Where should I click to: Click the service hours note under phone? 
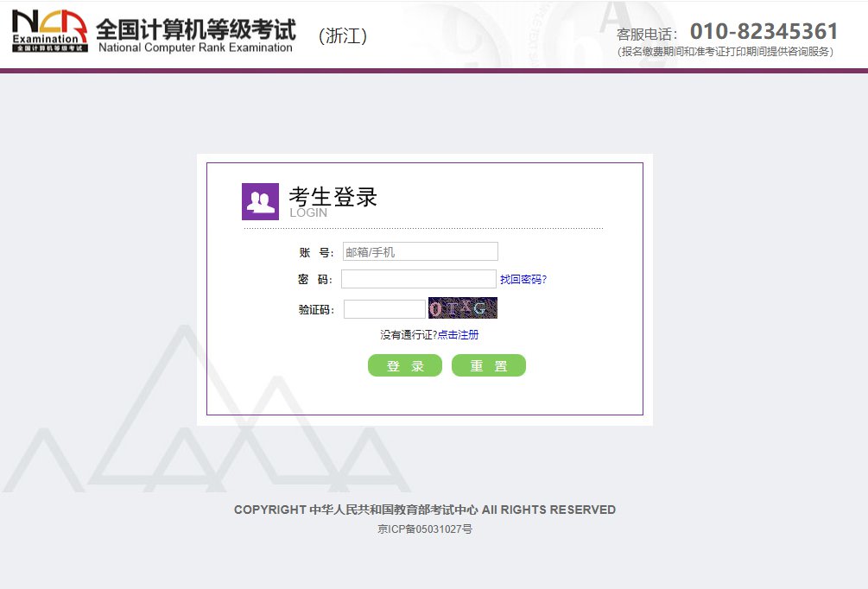coord(725,52)
